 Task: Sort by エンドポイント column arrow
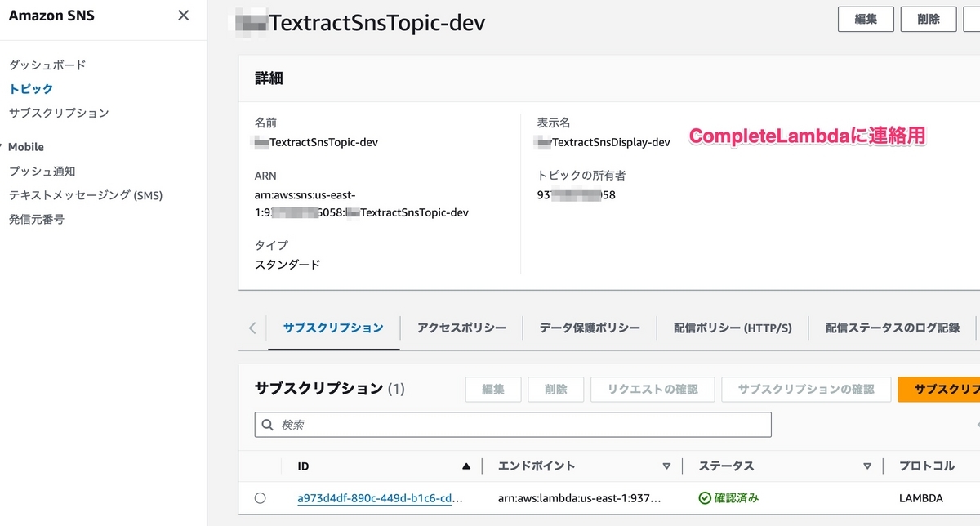coord(666,466)
